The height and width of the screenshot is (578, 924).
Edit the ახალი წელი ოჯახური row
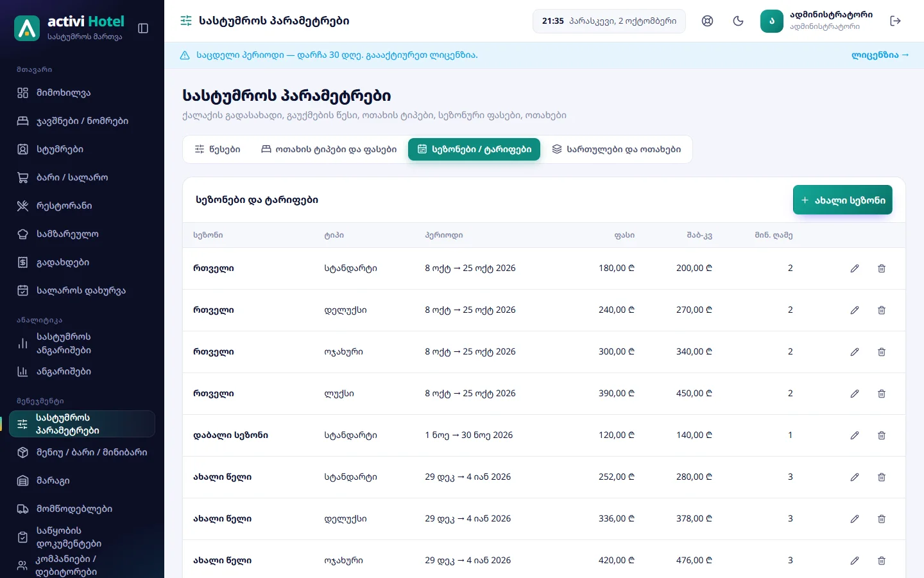pos(855,561)
